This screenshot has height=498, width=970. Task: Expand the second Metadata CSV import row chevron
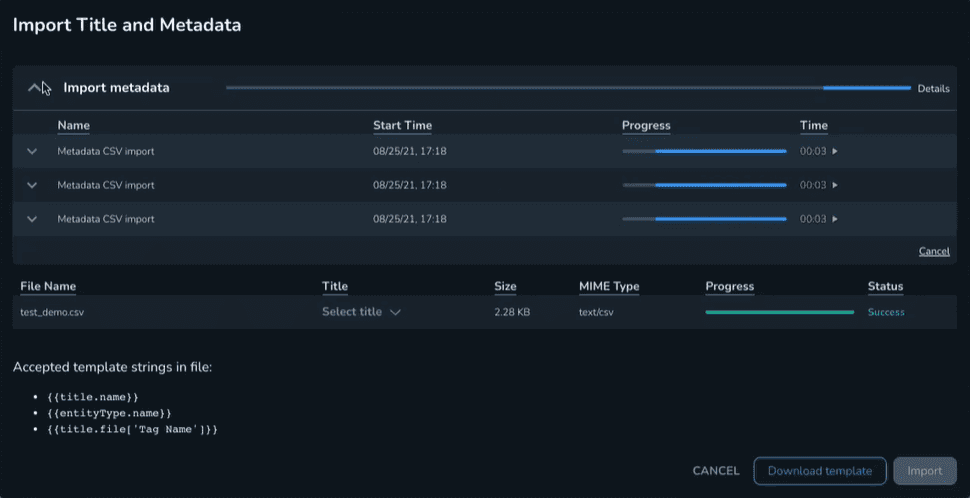[x=32, y=185]
